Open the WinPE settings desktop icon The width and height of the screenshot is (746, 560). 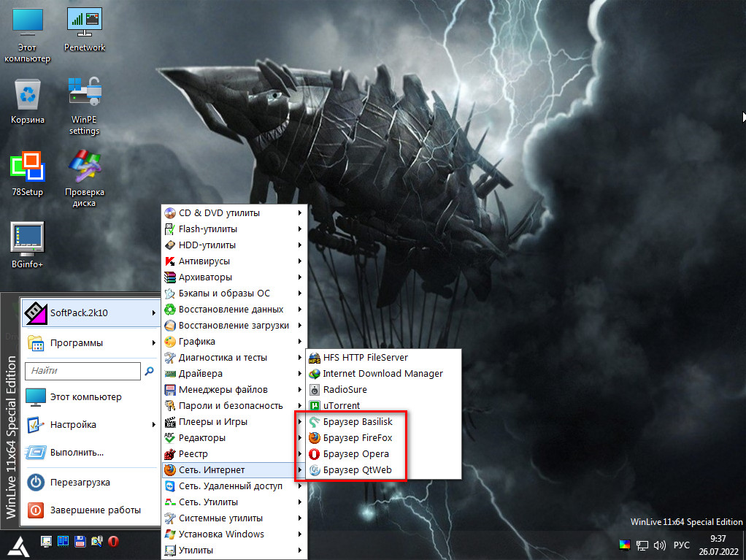[84, 107]
